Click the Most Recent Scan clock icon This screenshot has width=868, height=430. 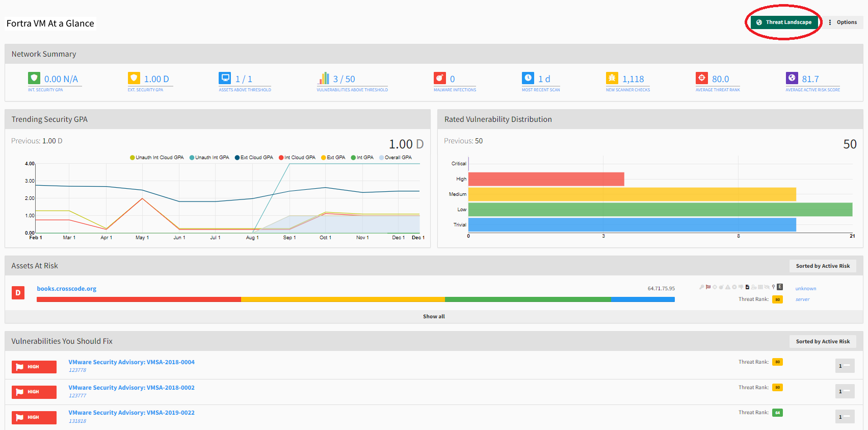[528, 78]
